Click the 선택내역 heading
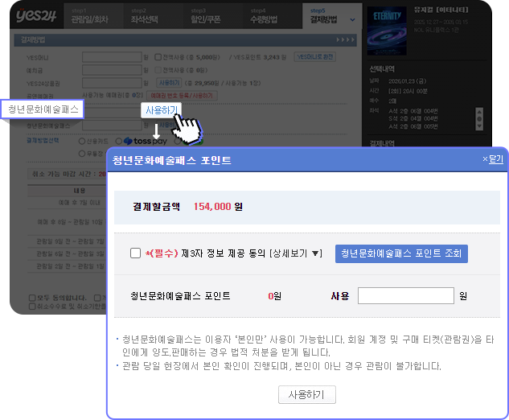 tap(382, 69)
